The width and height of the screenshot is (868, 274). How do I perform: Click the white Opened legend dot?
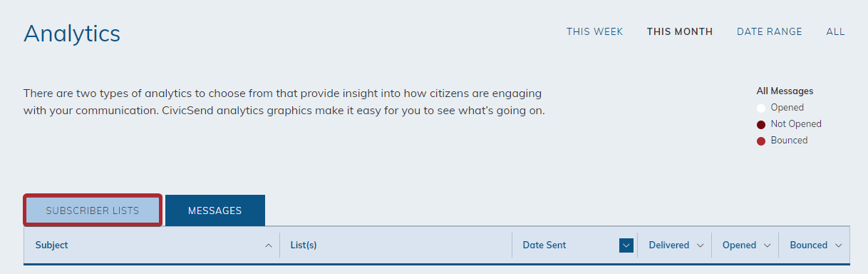(x=761, y=108)
